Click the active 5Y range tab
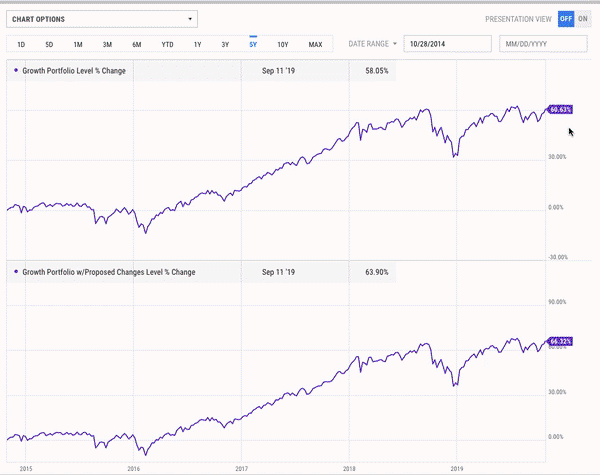This screenshot has width=600, height=475. [x=253, y=44]
